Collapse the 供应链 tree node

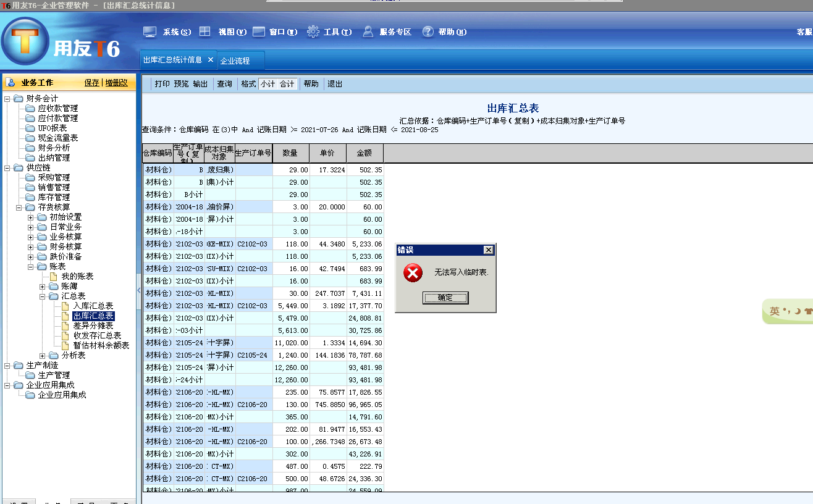point(7,167)
